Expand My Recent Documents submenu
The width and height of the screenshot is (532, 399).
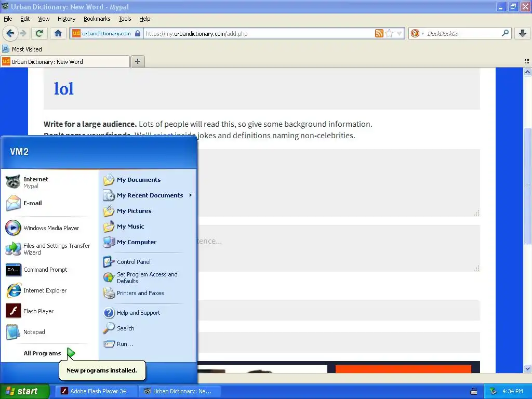148,195
